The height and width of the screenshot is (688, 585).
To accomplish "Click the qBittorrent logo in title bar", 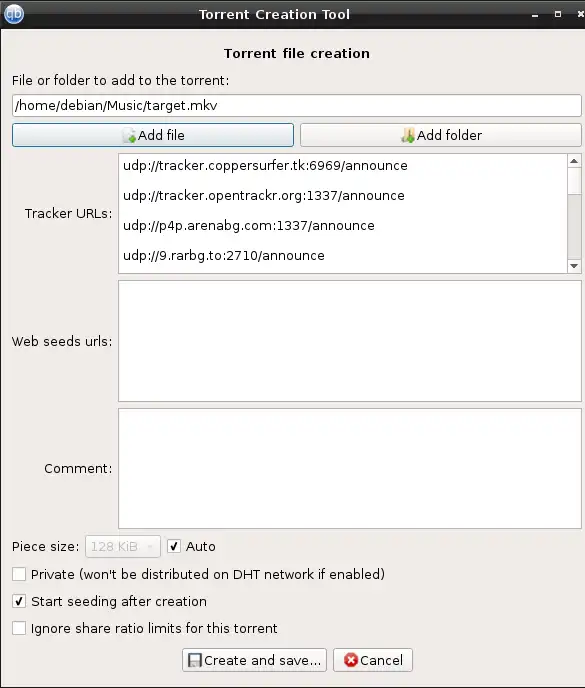I will tap(14, 14).
